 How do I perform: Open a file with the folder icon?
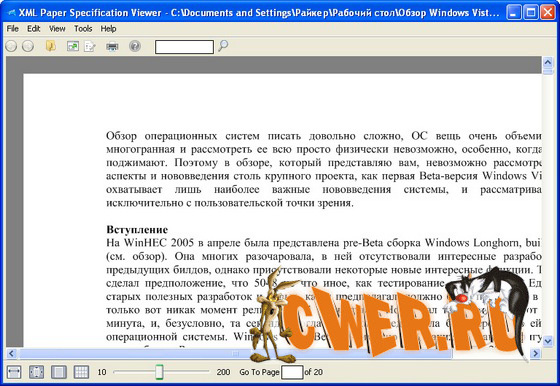point(51,46)
